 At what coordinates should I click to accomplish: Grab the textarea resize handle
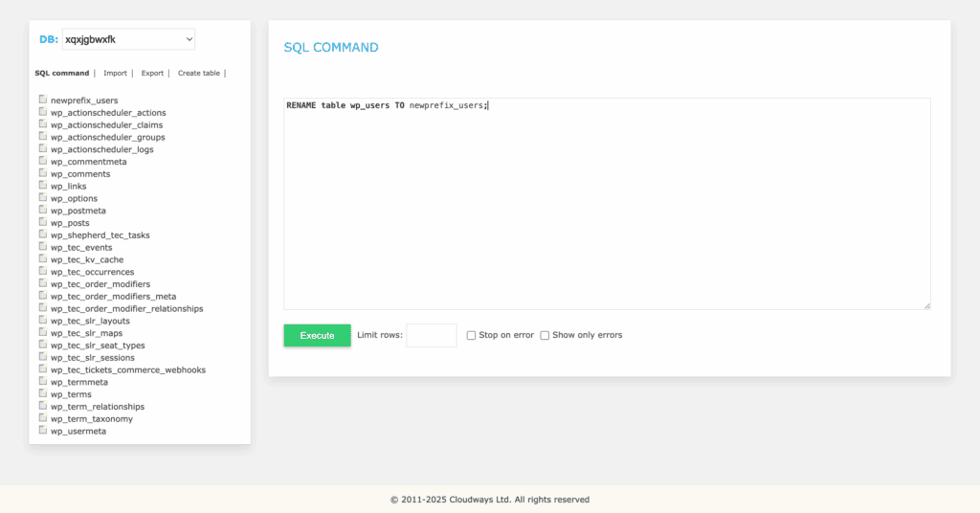tap(926, 305)
